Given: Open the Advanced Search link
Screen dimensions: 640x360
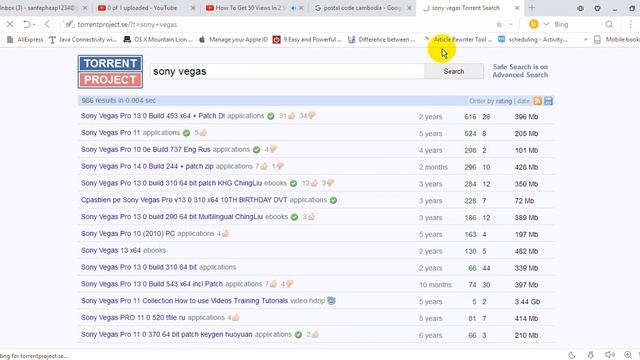Looking at the screenshot, I should point(520,75).
